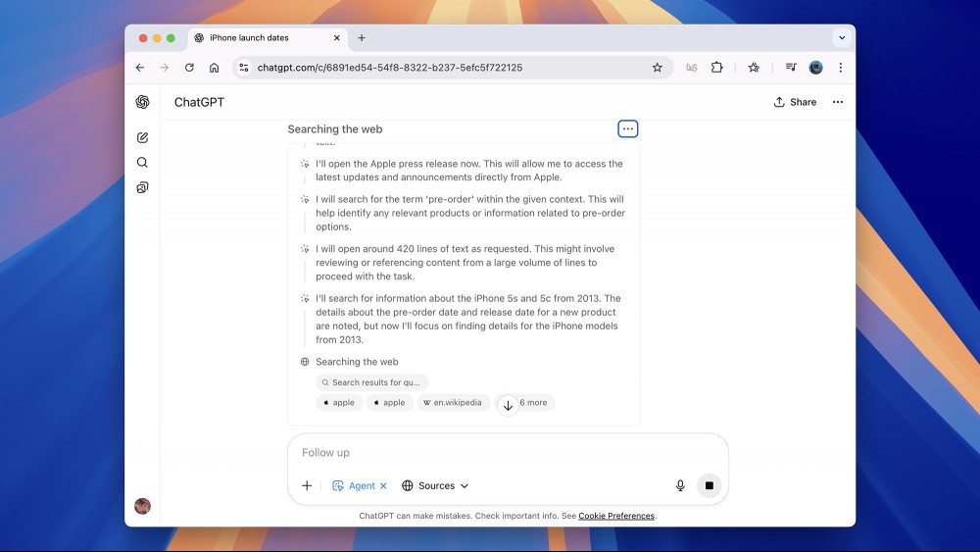This screenshot has width=980, height=552.
Task: Reload the page
Action: [x=189, y=68]
